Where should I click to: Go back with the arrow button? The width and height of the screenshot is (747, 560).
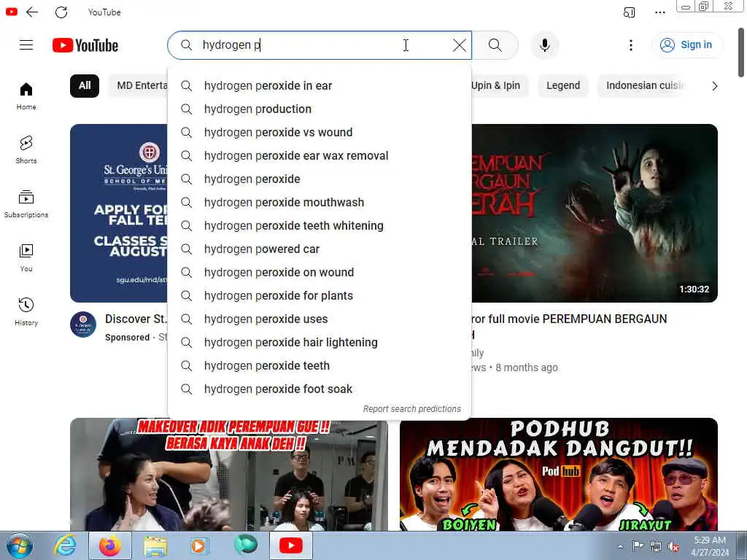(x=32, y=12)
